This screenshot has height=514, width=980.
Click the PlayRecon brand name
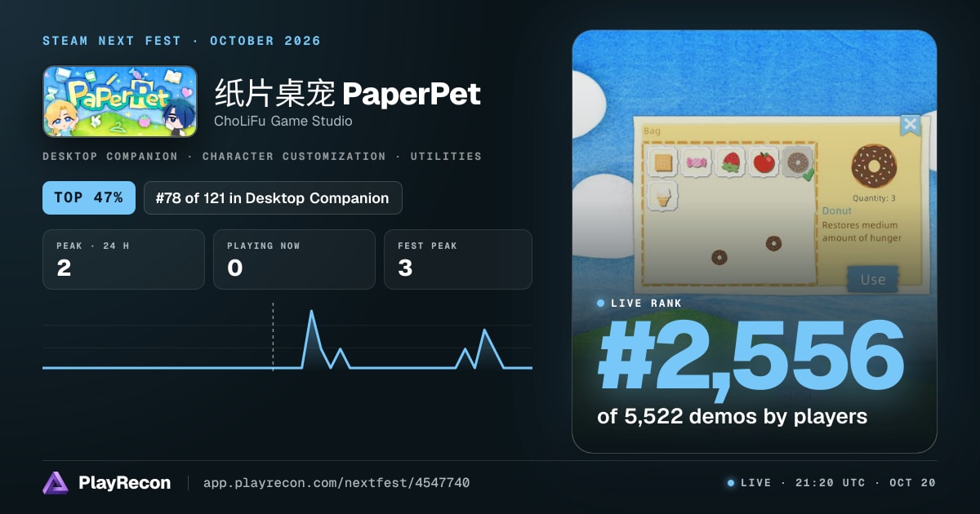point(125,483)
